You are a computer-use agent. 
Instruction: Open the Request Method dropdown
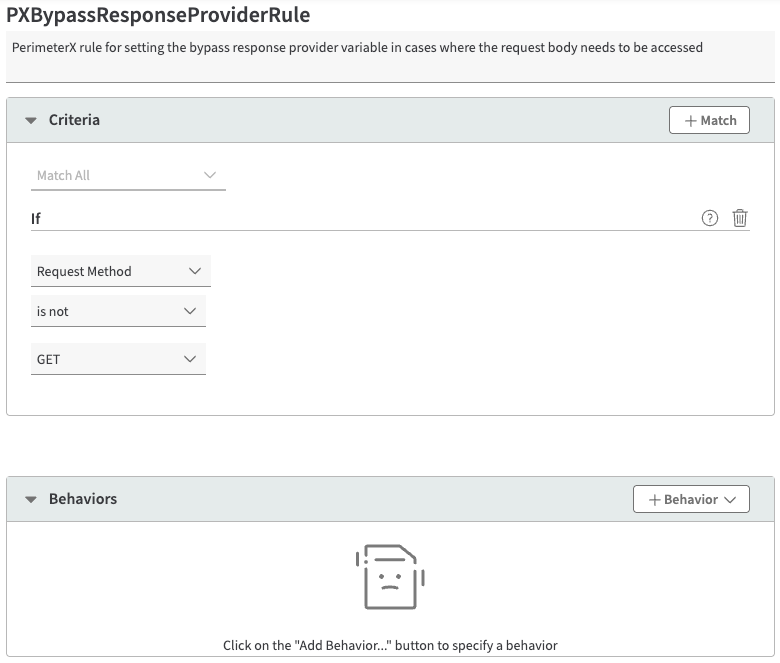pyautogui.click(x=120, y=271)
